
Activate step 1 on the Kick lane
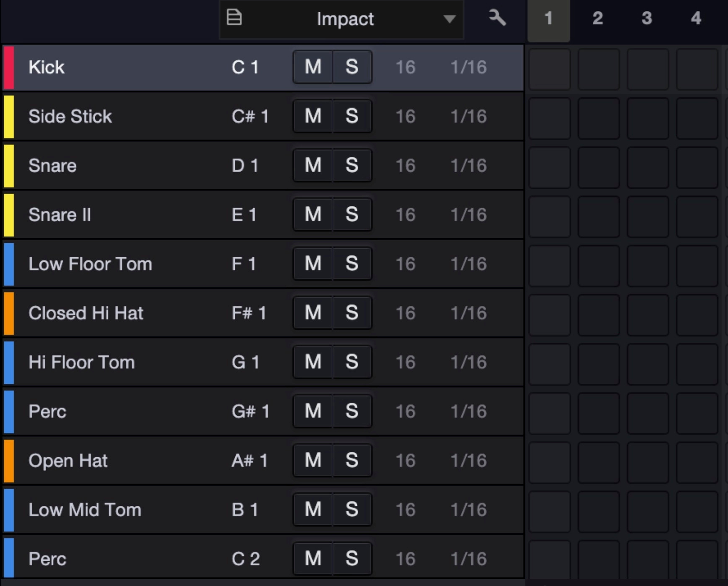point(549,69)
